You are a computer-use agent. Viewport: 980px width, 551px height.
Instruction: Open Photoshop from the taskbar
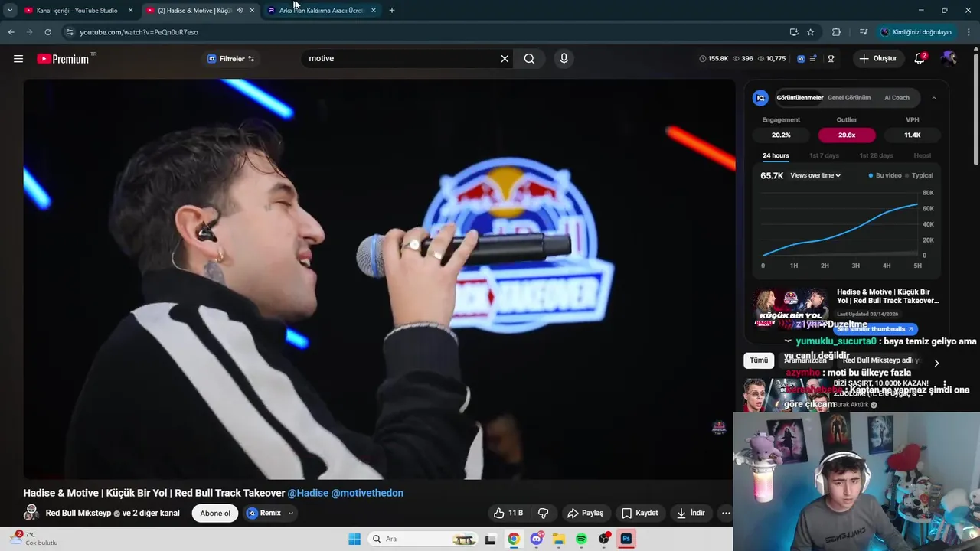(x=626, y=540)
